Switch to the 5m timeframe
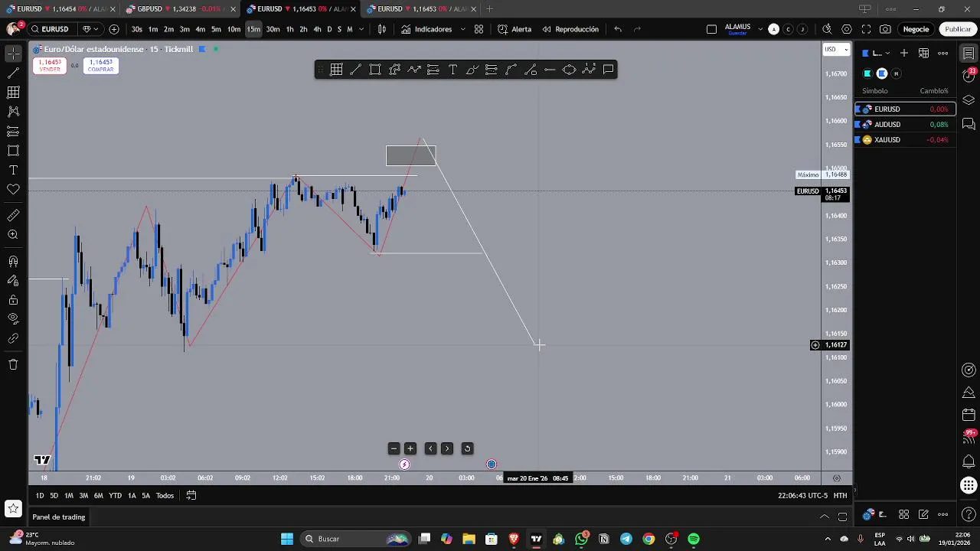 pos(216,29)
